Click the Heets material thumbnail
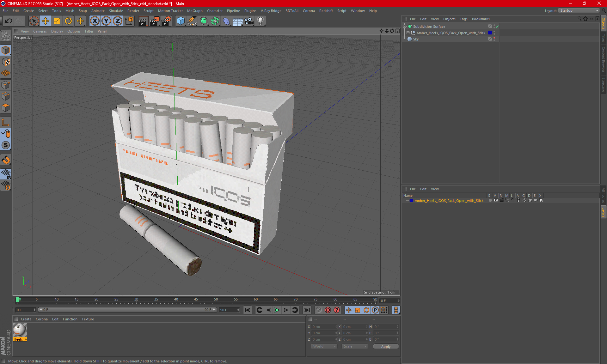Screen dimensions: 607x364 coord(20,331)
